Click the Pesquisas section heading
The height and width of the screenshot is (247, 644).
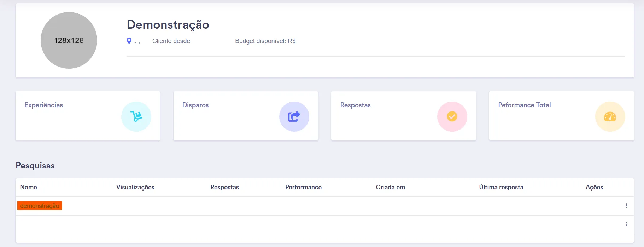[x=35, y=166]
